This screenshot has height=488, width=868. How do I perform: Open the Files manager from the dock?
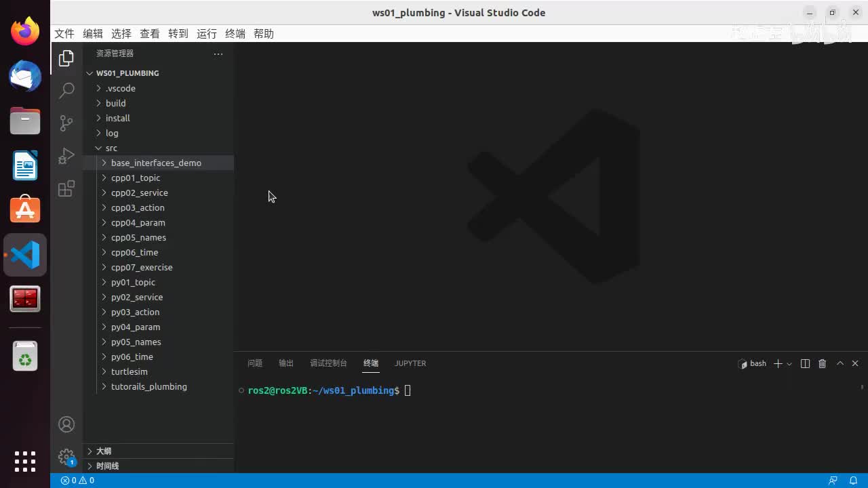coord(25,121)
